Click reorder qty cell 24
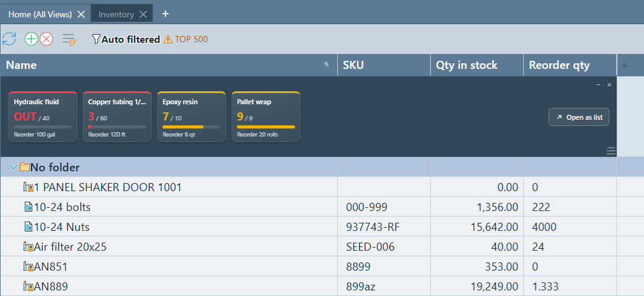644x296 pixels. (x=570, y=246)
